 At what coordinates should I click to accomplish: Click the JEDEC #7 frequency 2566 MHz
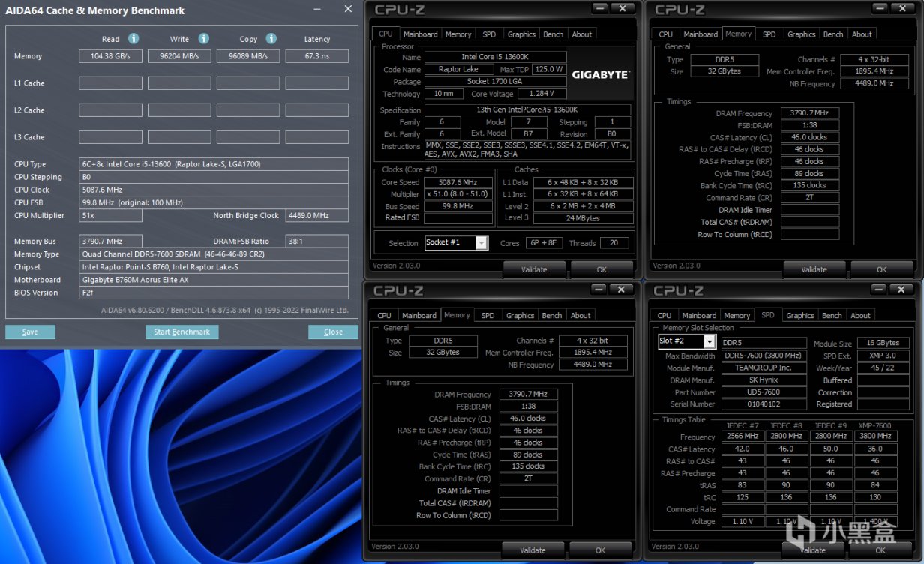[x=742, y=436]
